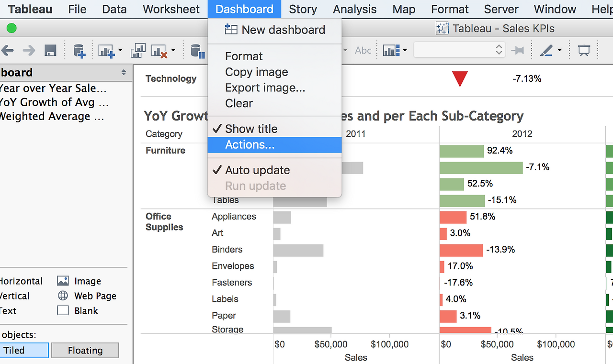The image size is (613, 364).
Task: Select the Blank object icon
Action: pyautogui.click(x=63, y=310)
